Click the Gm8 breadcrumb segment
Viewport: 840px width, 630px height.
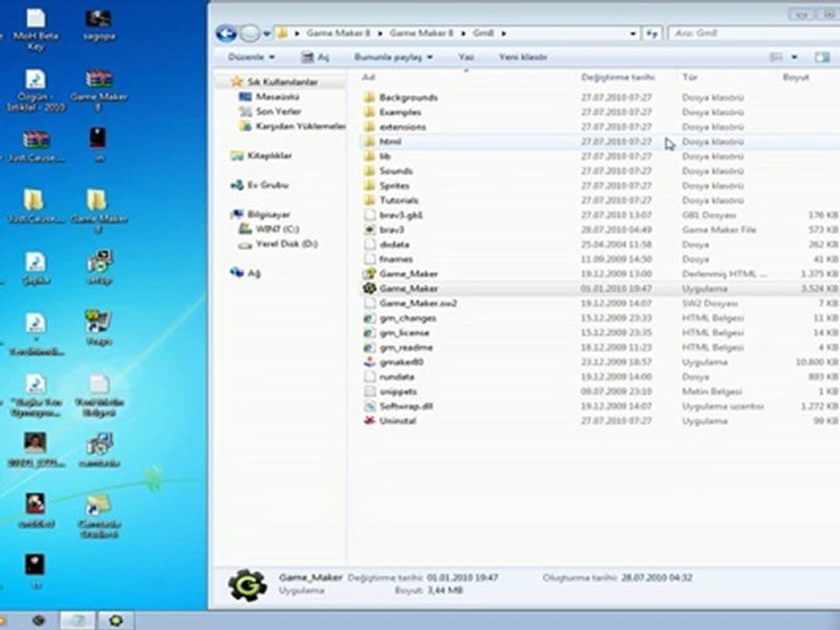[x=483, y=33]
